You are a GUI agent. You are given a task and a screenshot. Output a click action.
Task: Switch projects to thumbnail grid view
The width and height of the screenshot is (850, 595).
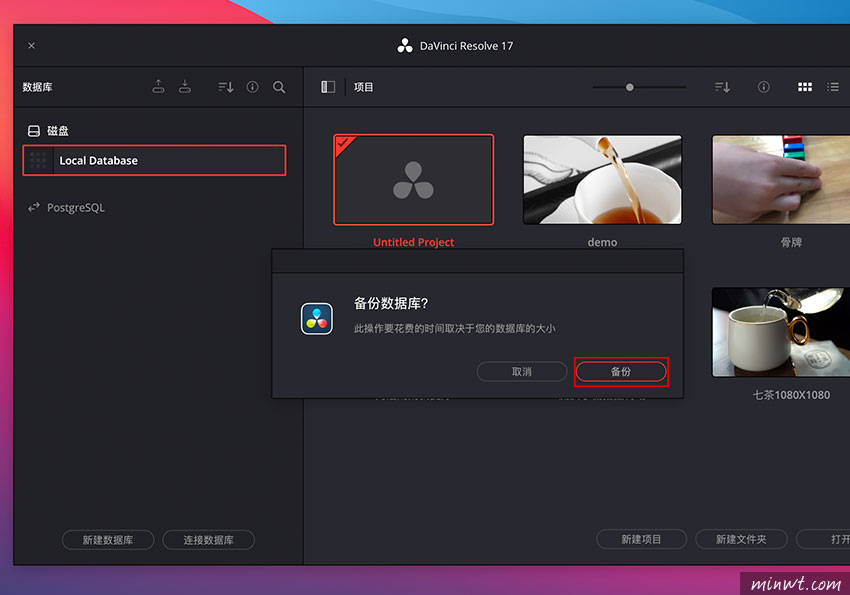(805, 87)
